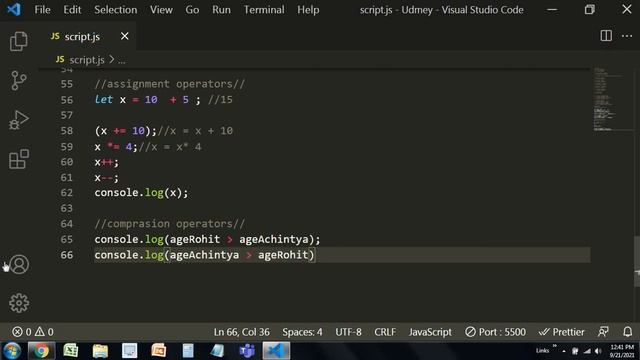The width and height of the screenshot is (640, 360).
Task: Open Excel from the taskbar
Action: coord(71,351)
